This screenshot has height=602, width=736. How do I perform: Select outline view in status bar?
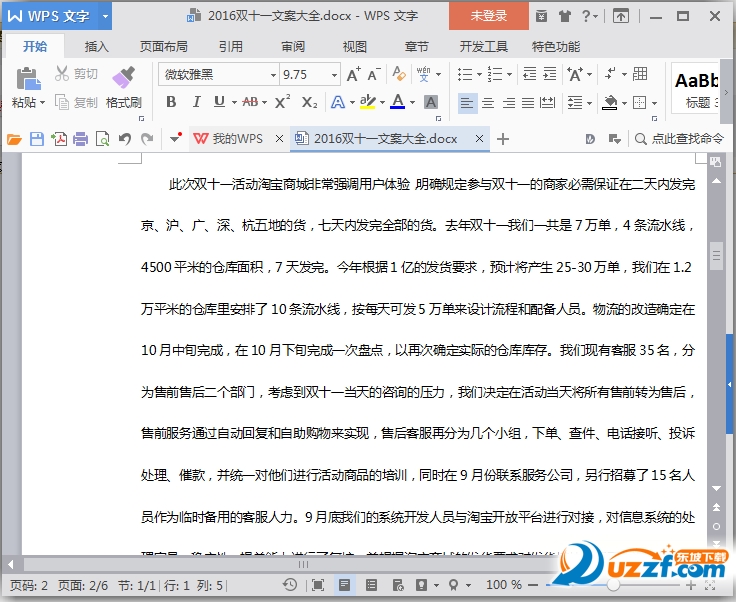[x=371, y=585]
